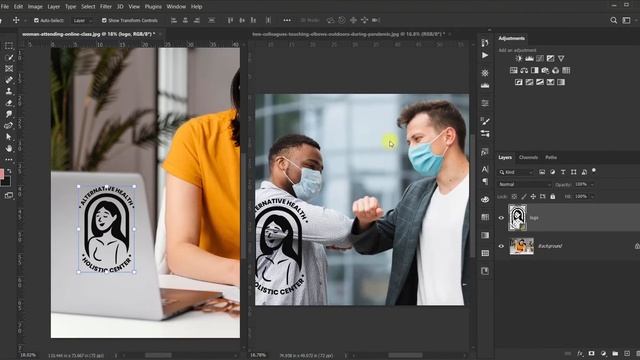Add a Color Balance adjustment
This screenshot has width=640, height=360.
coord(524,71)
